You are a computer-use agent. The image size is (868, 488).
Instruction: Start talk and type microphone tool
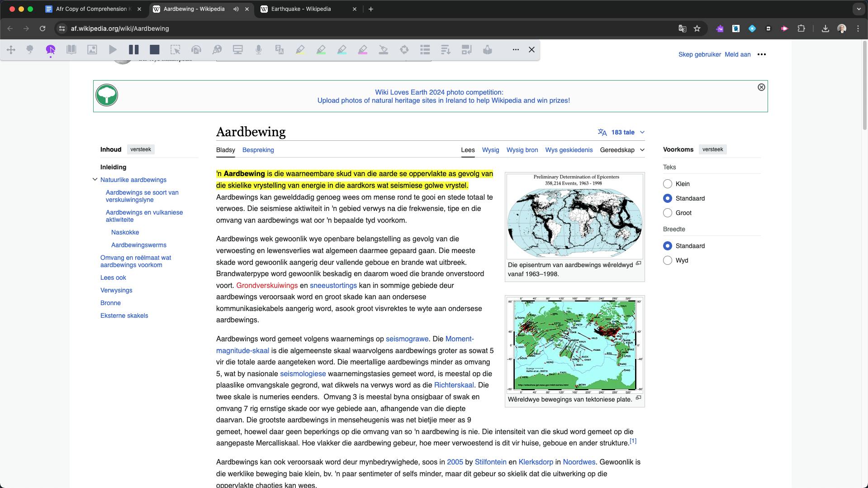(x=259, y=50)
